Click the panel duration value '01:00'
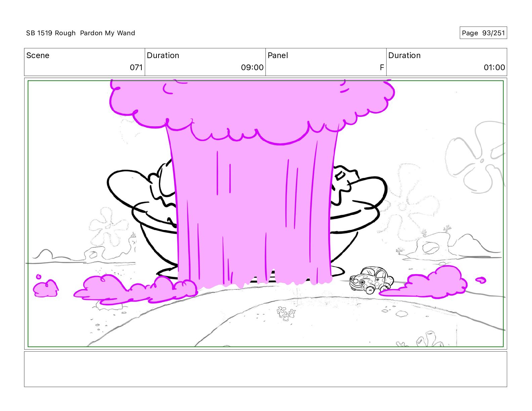This screenshot has width=532, height=411. click(x=494, y=67)
